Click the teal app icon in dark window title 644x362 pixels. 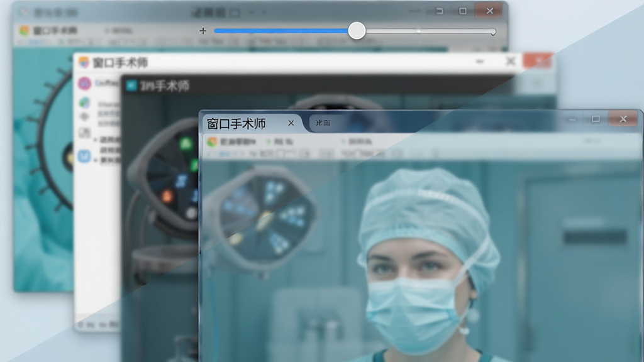tap(131, 85)
